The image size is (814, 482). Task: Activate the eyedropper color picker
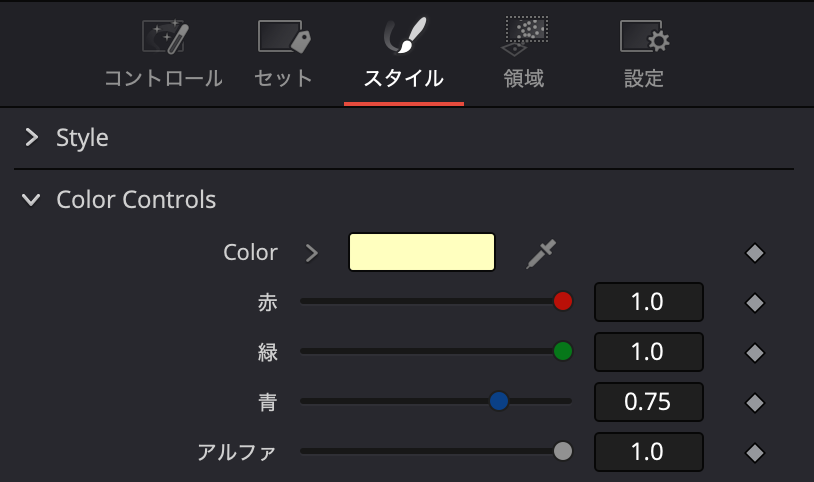541,253
